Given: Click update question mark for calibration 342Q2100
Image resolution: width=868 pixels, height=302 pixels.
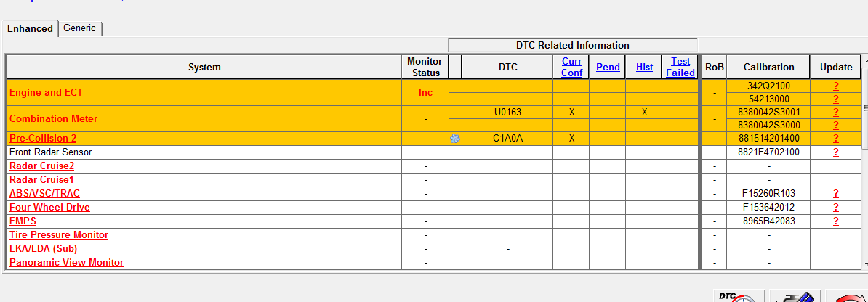Looking at the screenshot, I should pos(836,86).
